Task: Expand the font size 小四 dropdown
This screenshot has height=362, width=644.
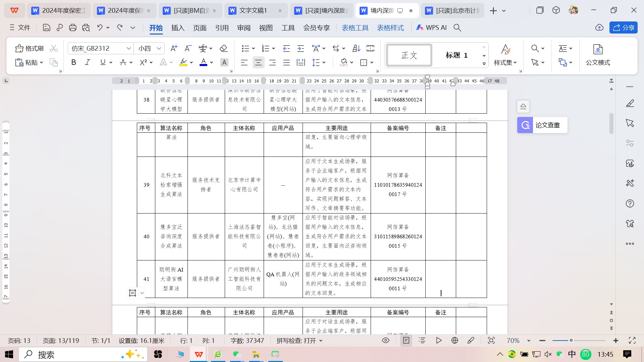Action: pyautogui.click(x=159, y=48)
